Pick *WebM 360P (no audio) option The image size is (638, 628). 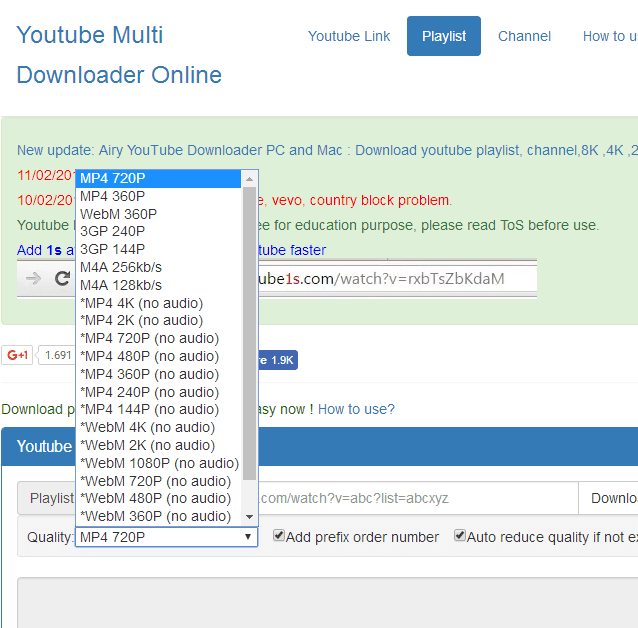click(158, 516)
